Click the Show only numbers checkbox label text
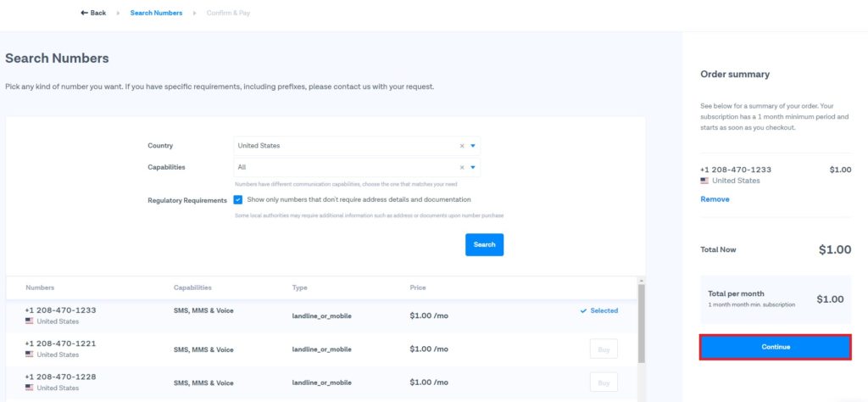This screenshot has width=868, height=402. pos(359,200)
